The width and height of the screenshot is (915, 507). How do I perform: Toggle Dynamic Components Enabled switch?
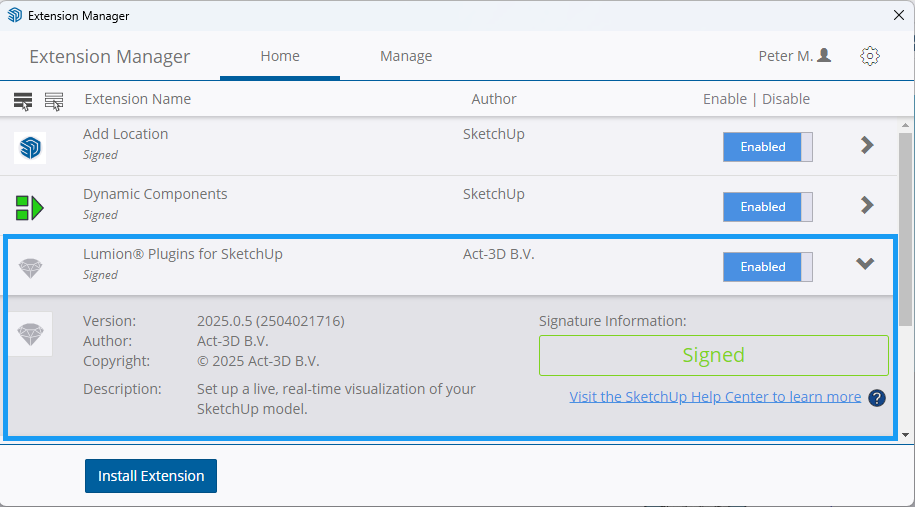767,207
